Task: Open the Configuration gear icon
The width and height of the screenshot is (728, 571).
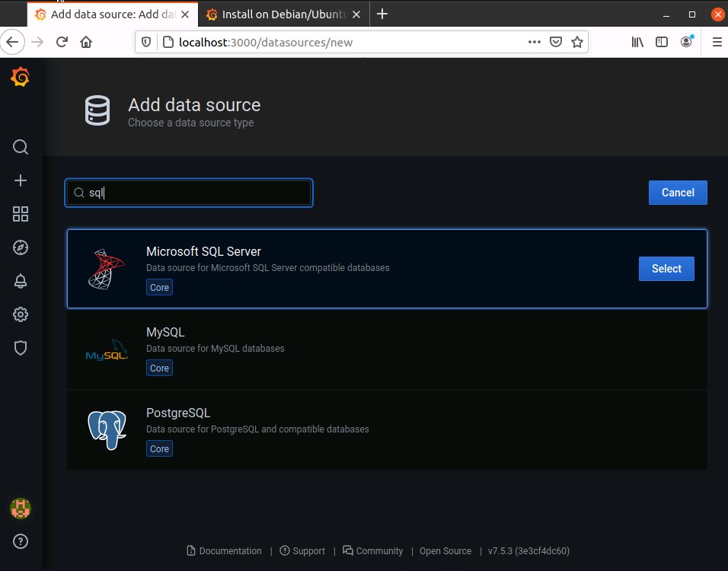Action: (21, 314)
